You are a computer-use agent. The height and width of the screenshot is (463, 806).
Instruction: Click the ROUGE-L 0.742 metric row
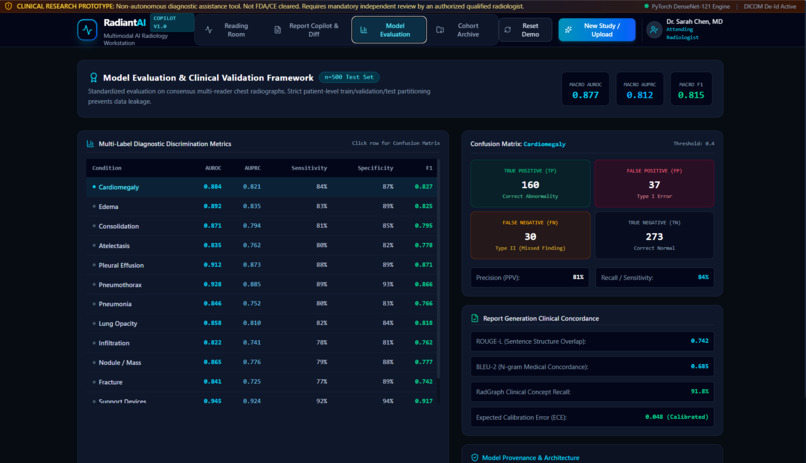(592, 341)
